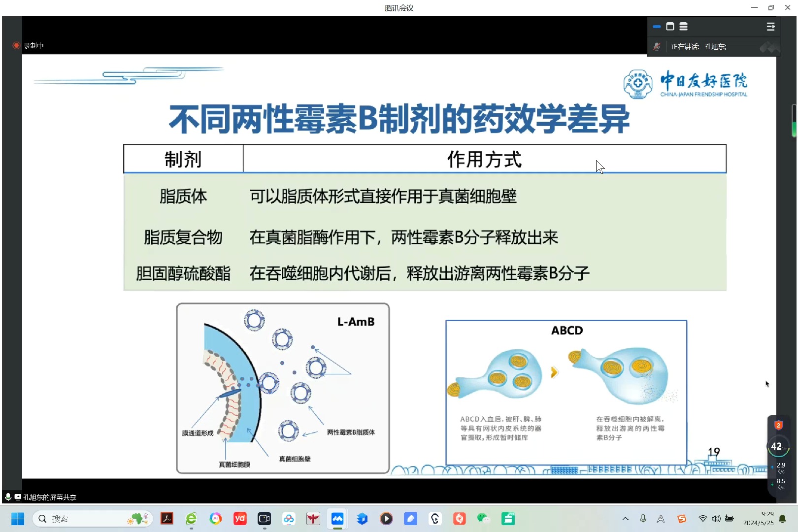Open the blue pen note app
798x532 pixels.
[x=410, y=519]
